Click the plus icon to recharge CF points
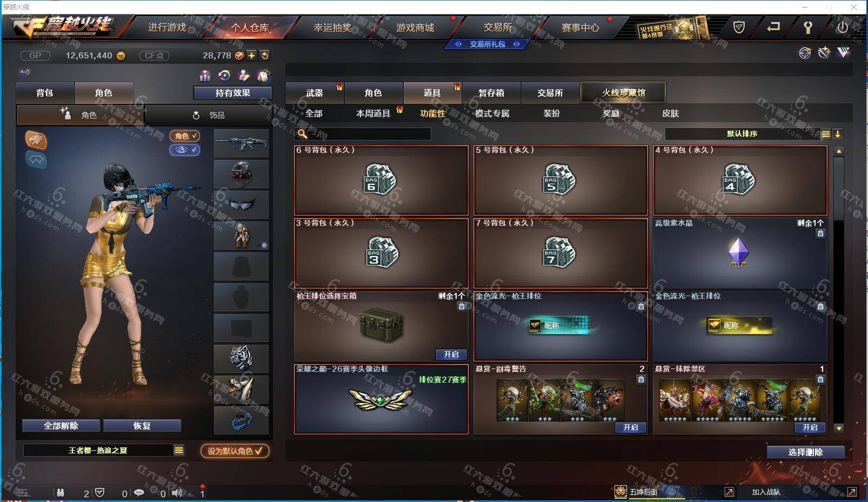 [252, 55]
